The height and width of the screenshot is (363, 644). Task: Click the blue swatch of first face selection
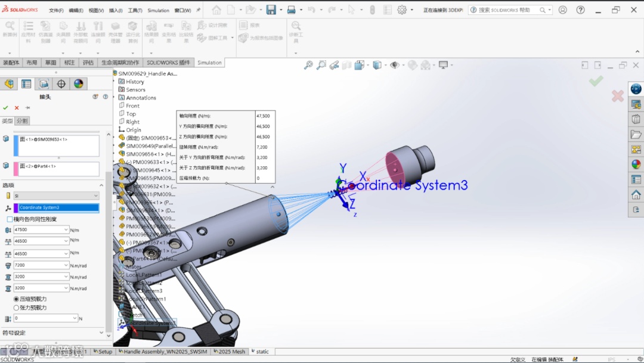coord(16,146)
